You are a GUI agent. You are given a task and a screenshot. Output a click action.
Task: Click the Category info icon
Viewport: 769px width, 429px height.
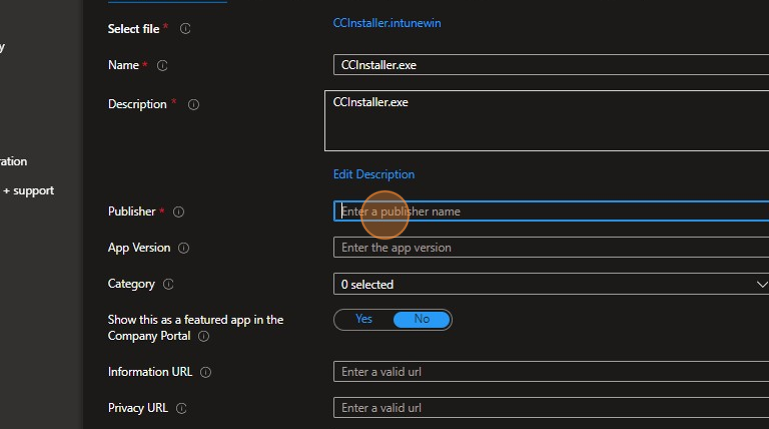[168, 284]
